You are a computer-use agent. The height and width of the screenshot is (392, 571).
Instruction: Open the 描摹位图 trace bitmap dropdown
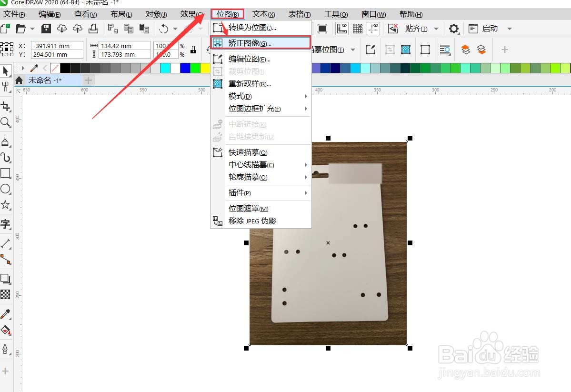(353, 50)
